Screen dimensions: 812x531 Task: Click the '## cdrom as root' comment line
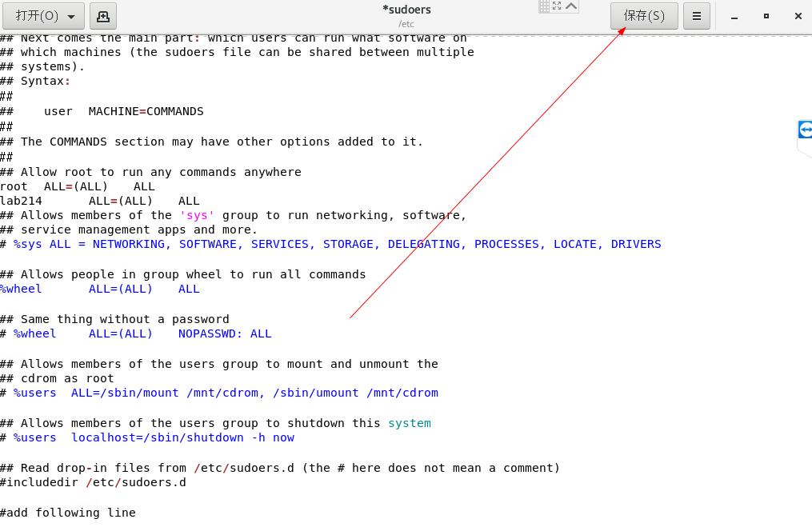click(57, 378)
